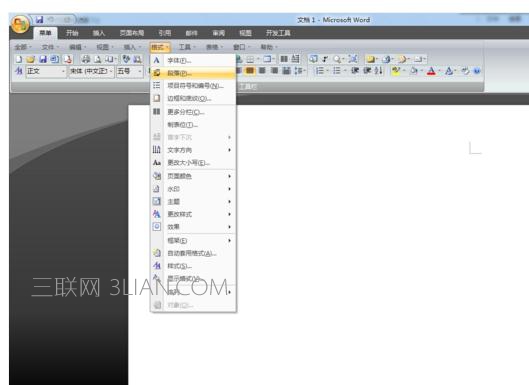Click the Line Spacing icon
529x385 pixels.
pyautogui.click(x=298, y=71)
